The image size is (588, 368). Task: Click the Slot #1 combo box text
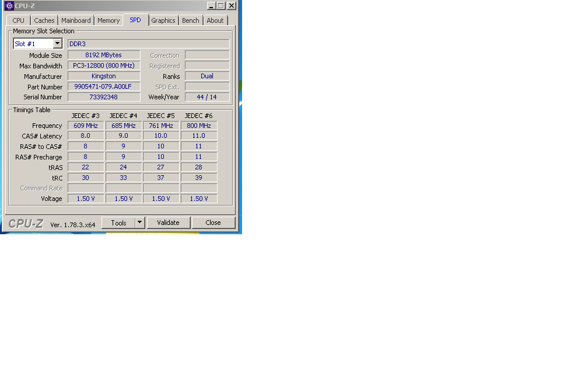pos(33,44)
